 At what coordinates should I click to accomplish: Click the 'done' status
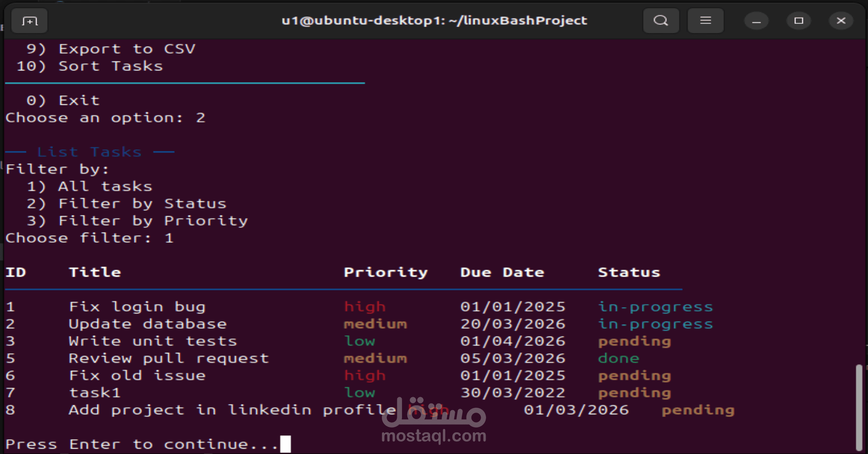619,358
